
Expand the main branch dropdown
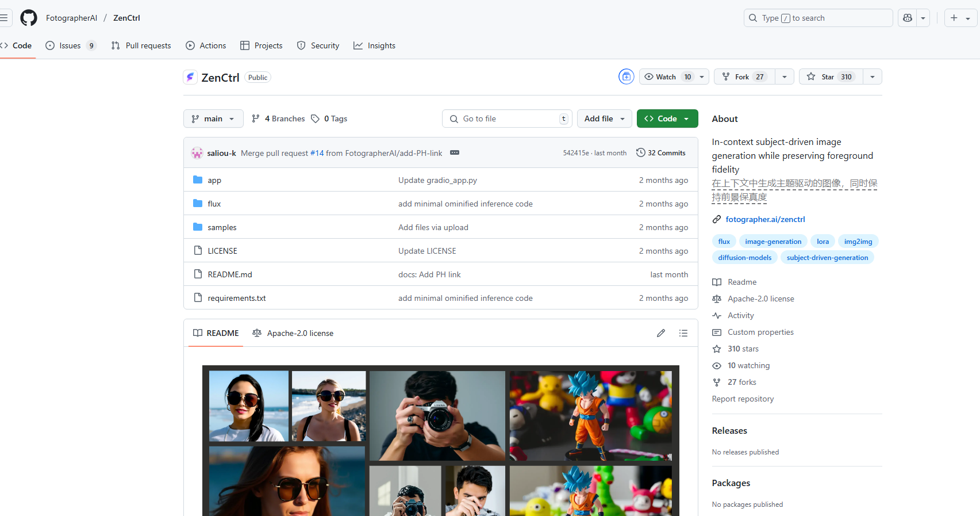tap(213, 119)
